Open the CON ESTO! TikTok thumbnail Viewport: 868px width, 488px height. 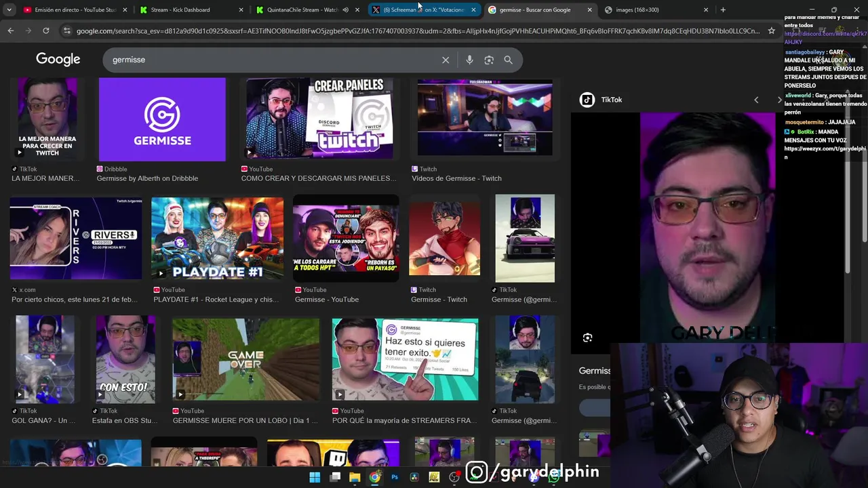[x=125, y=358]
